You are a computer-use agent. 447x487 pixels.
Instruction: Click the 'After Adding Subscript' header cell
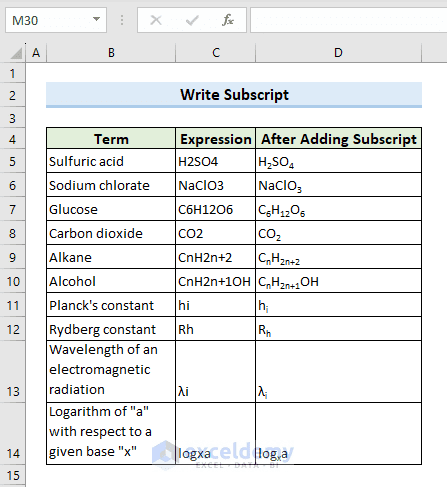[339, 138]
